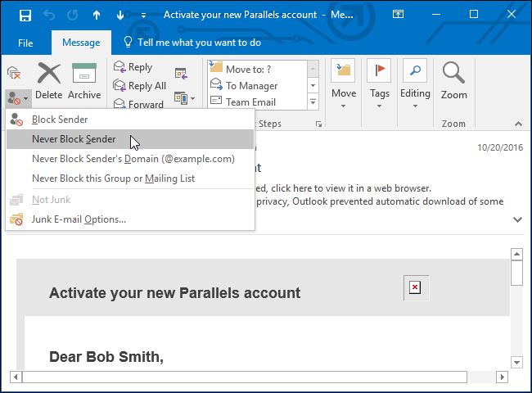Open the Zoom magnifier tool
532x393 pixels.
tap(453, 81)
